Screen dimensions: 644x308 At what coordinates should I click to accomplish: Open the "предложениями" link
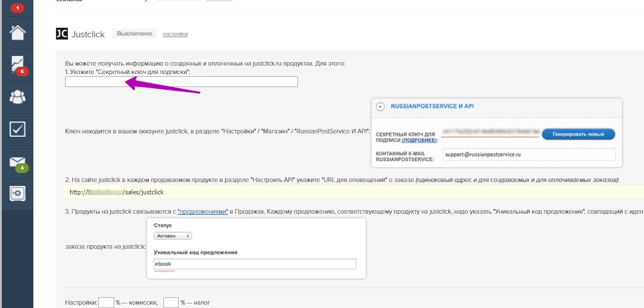tap(203, 211)
